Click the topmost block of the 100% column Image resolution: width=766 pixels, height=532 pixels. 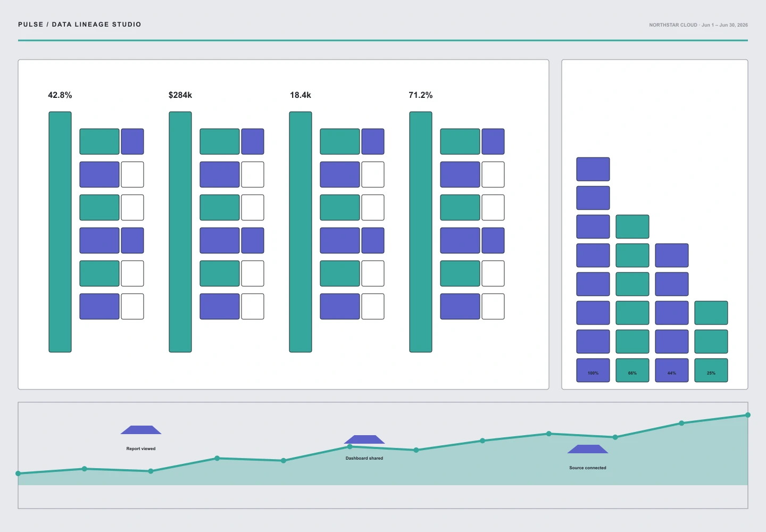click(593, 169)
